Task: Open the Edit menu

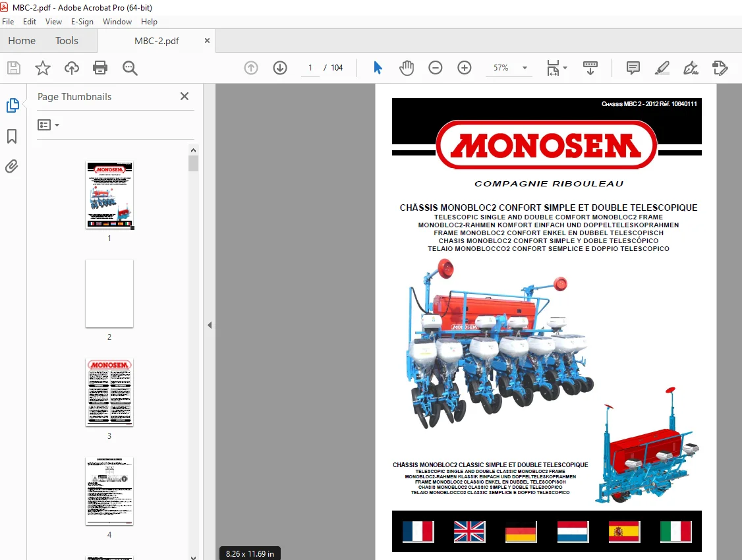Action: coord(30,22)
